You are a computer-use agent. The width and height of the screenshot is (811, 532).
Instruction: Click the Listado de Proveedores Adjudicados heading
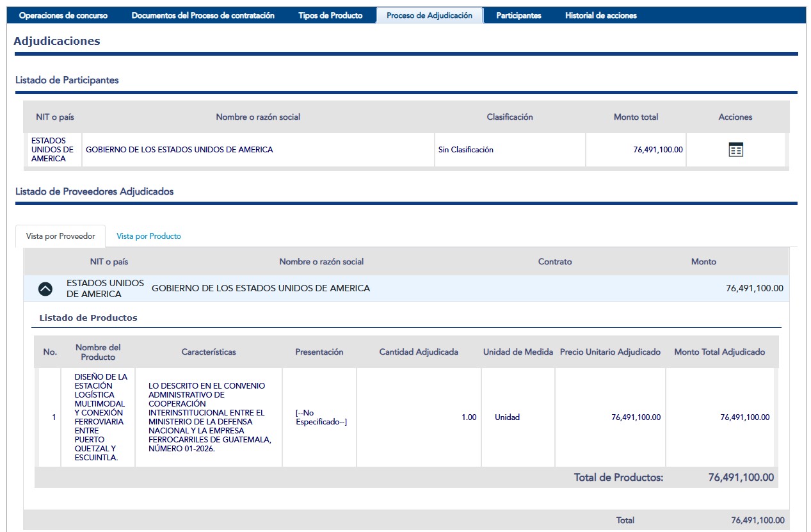(95, 191)
